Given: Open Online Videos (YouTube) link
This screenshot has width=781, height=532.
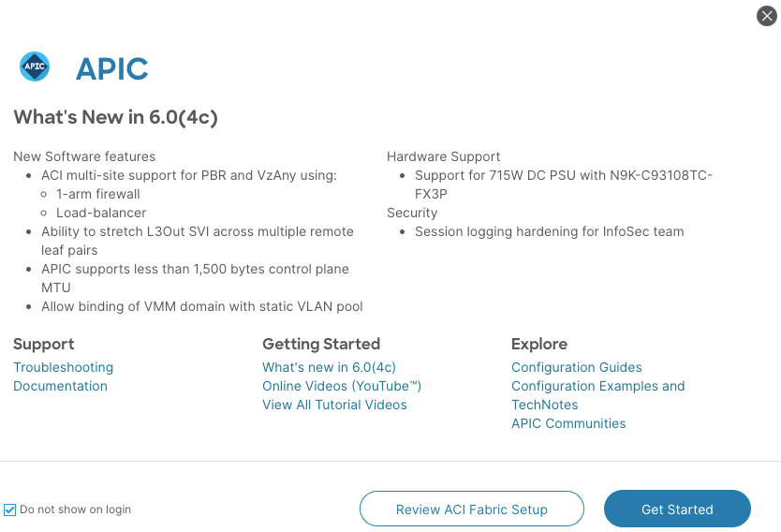Looking at the screenshot, I should coord(342,386).
